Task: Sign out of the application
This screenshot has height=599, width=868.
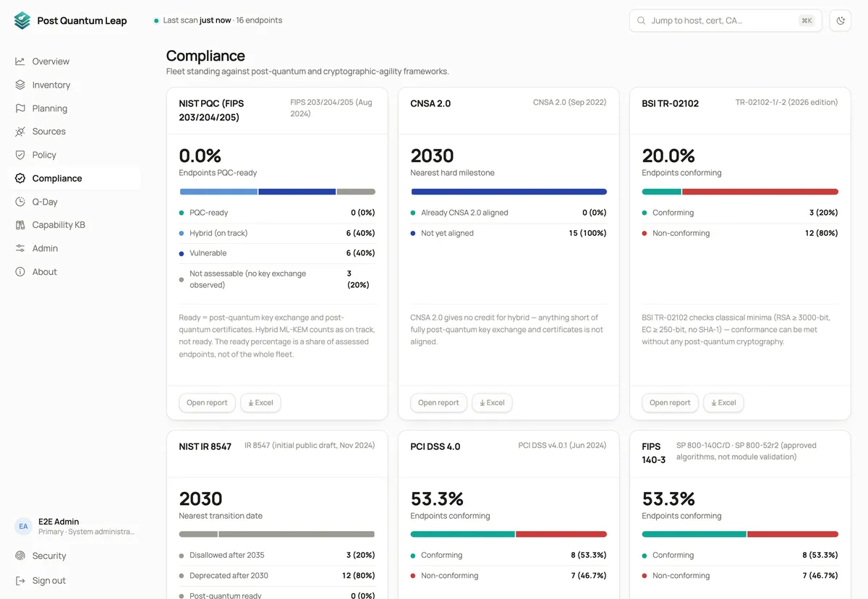Action: point(75,581)
